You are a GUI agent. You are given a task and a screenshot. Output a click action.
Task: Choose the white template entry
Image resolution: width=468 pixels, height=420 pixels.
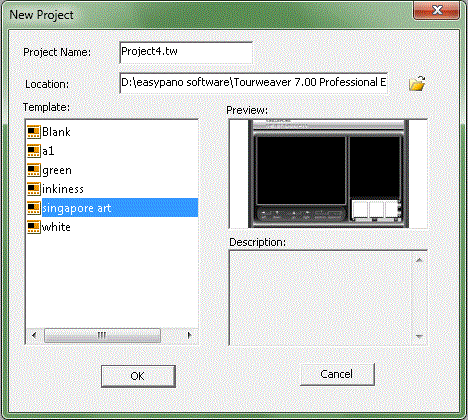tap(56, 227)
